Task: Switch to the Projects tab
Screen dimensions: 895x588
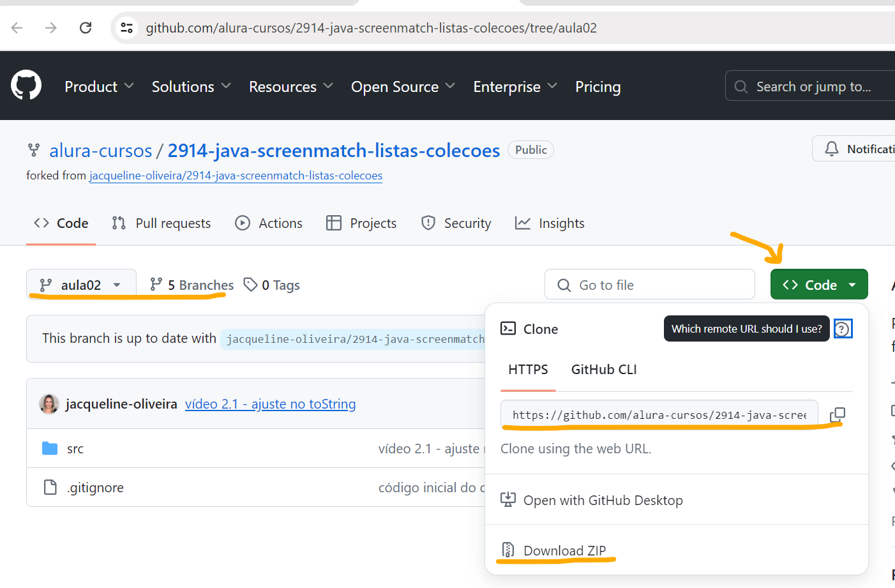Action: 361,223
